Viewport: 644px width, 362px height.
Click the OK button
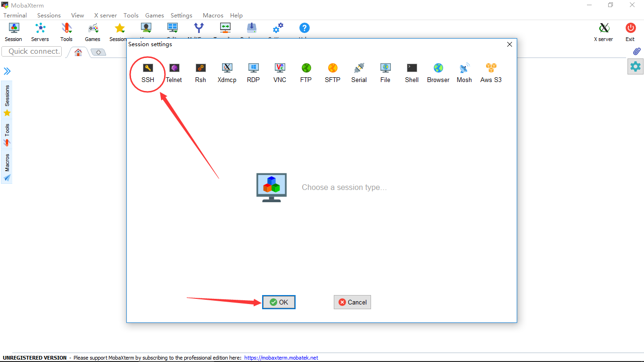tap(279, 302)
